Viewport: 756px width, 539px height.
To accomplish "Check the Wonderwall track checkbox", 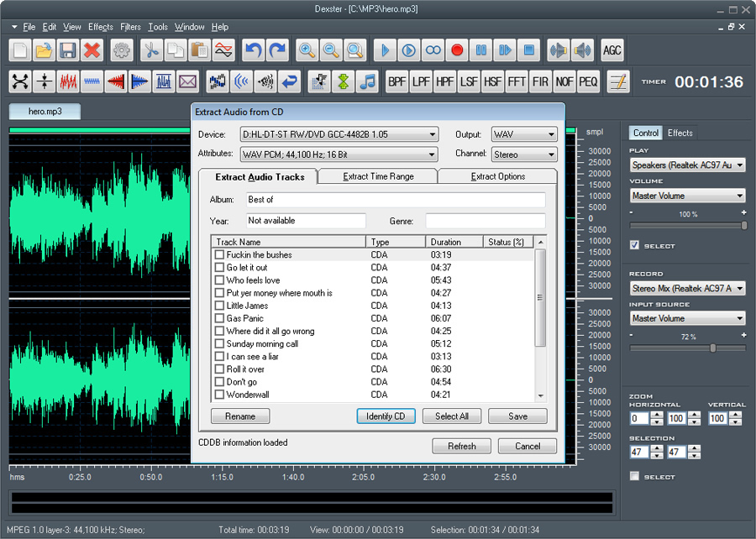I will [219, 395].
